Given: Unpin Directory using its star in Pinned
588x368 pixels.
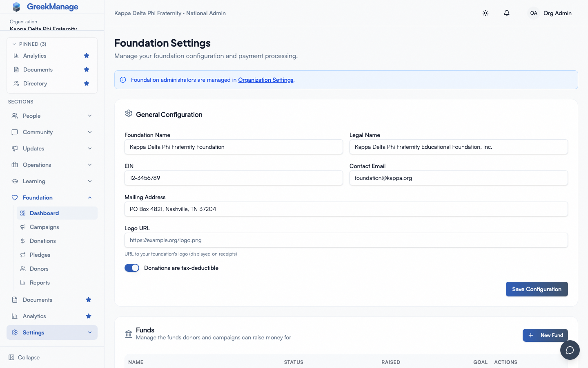Looking at the screenshot, I should coord(87,83).
